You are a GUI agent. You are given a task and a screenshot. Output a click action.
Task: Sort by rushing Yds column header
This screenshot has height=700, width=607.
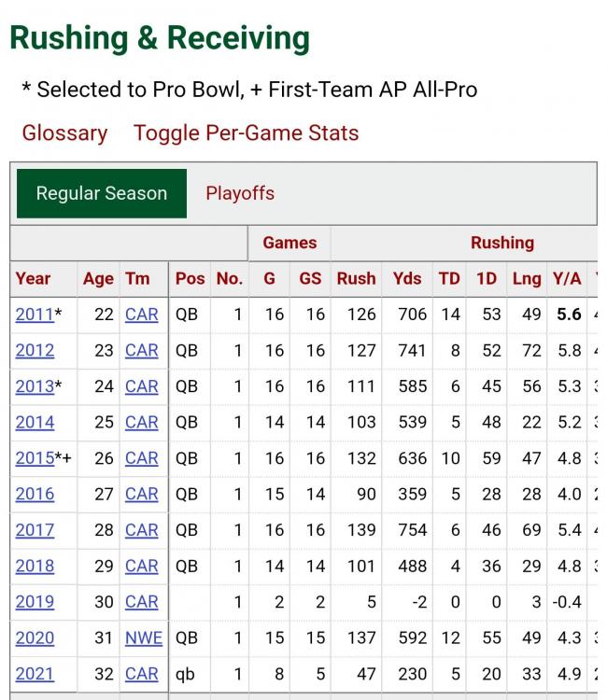(x=406, y=278)
